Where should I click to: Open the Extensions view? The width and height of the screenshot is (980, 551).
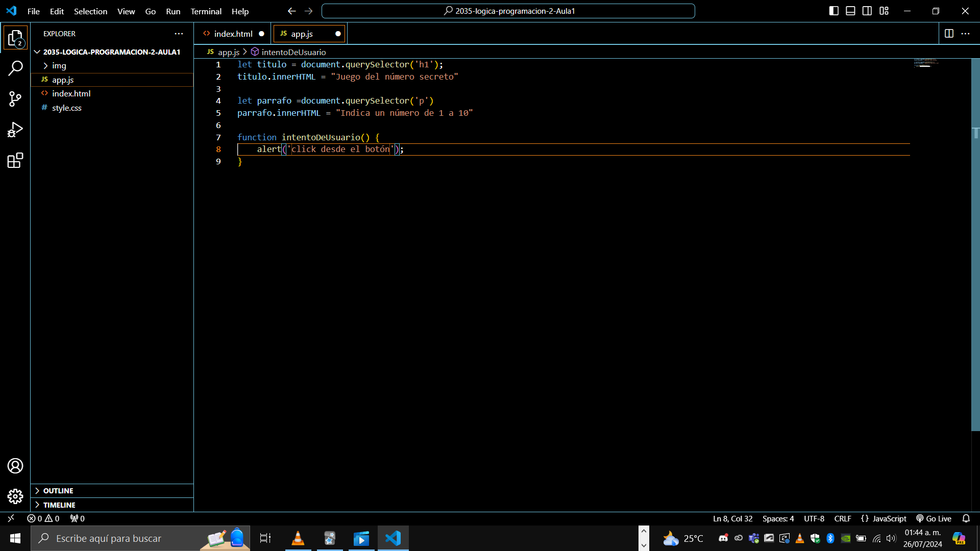coord(15,161)
